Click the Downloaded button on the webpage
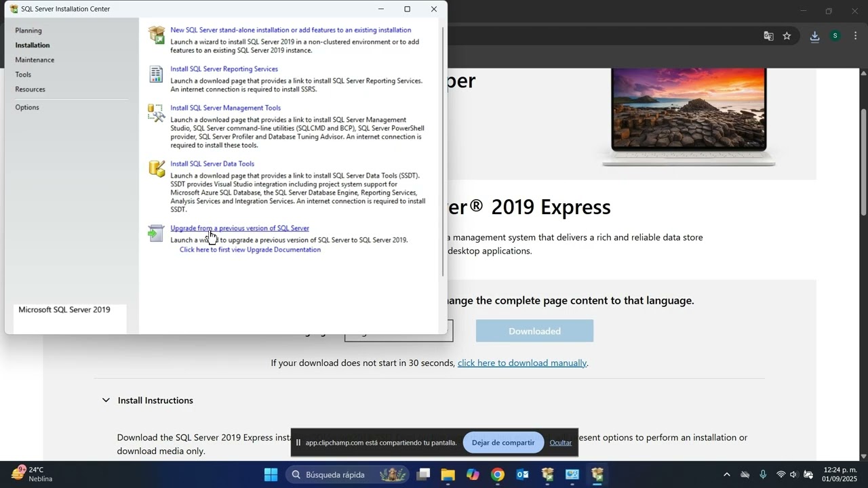This screenshot has width=868, height=488. [x=534, y=331]
